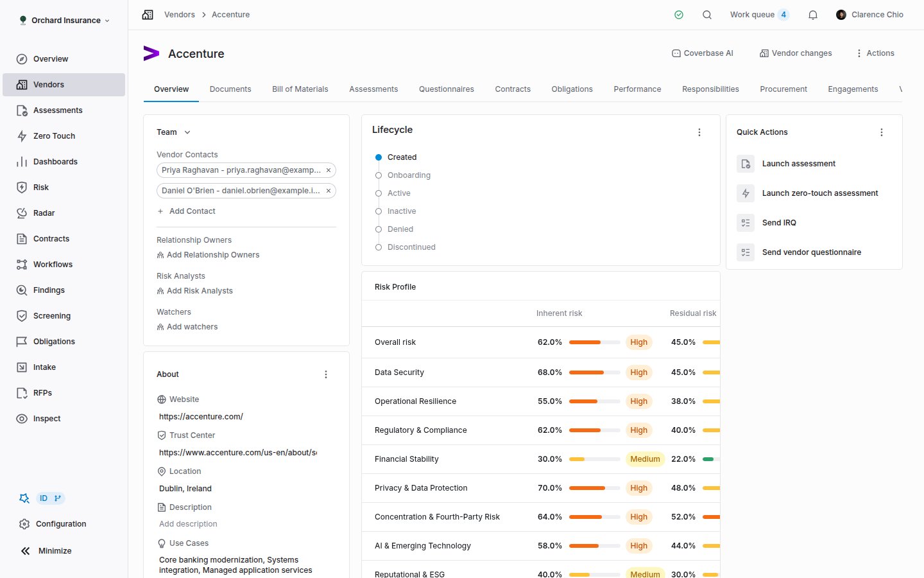Click the Data Security High badge
924x578 pixels.
(639, 372)
